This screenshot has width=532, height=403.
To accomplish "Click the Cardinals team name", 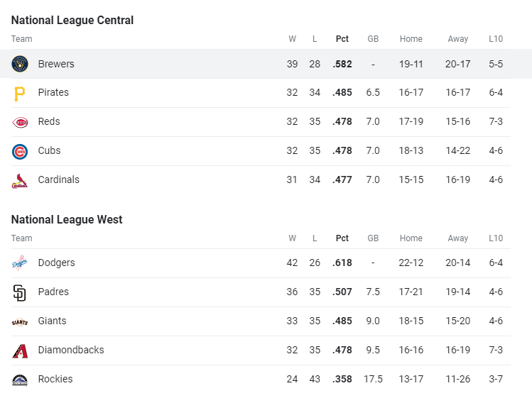I will point(59,180).
